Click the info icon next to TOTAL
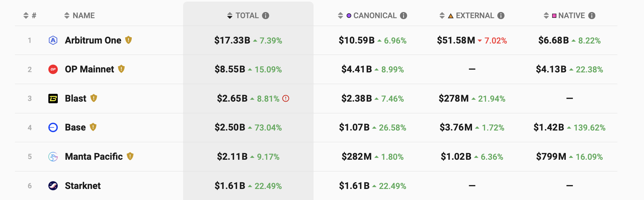 (266, 16)
